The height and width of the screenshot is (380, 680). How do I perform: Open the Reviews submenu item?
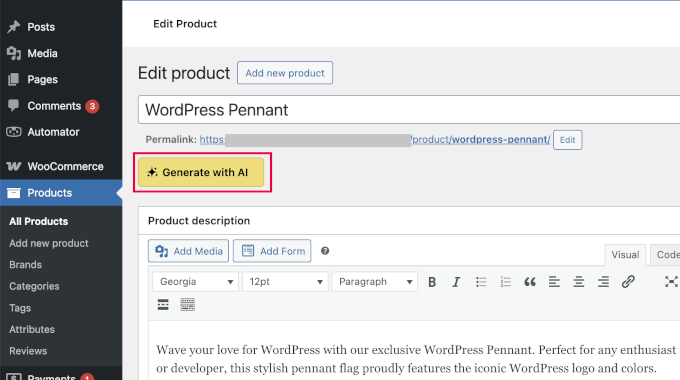coord(28,351)
